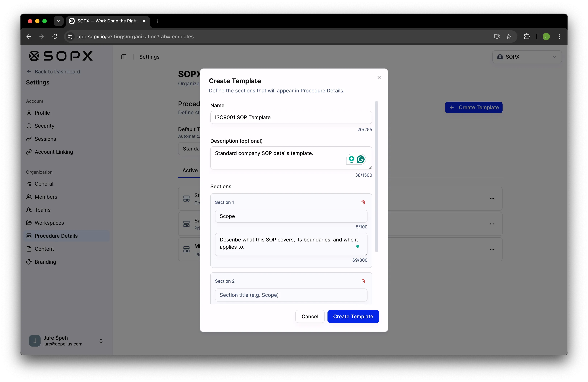This screenshot has height=382, width=588.
Task: Click the address bar URL
Action: [x=135, y=37]
